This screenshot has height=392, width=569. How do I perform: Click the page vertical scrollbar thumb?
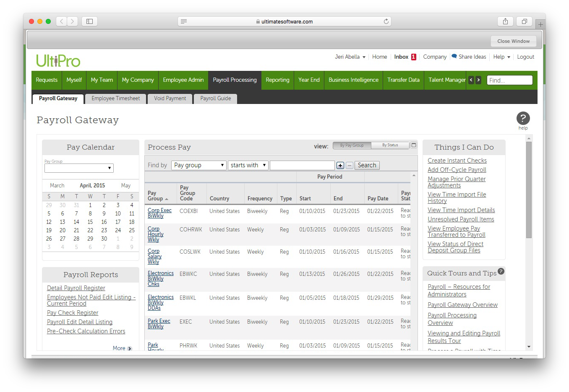(x=529, y=190)
